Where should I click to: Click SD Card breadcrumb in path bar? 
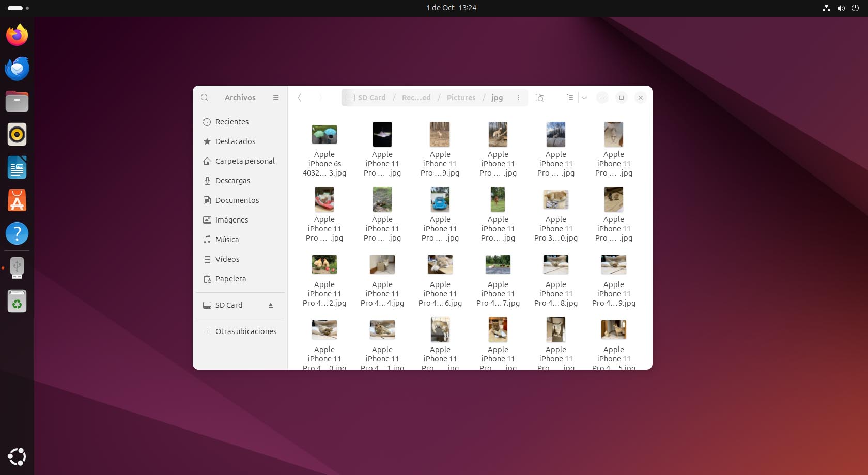pos(366,98)
